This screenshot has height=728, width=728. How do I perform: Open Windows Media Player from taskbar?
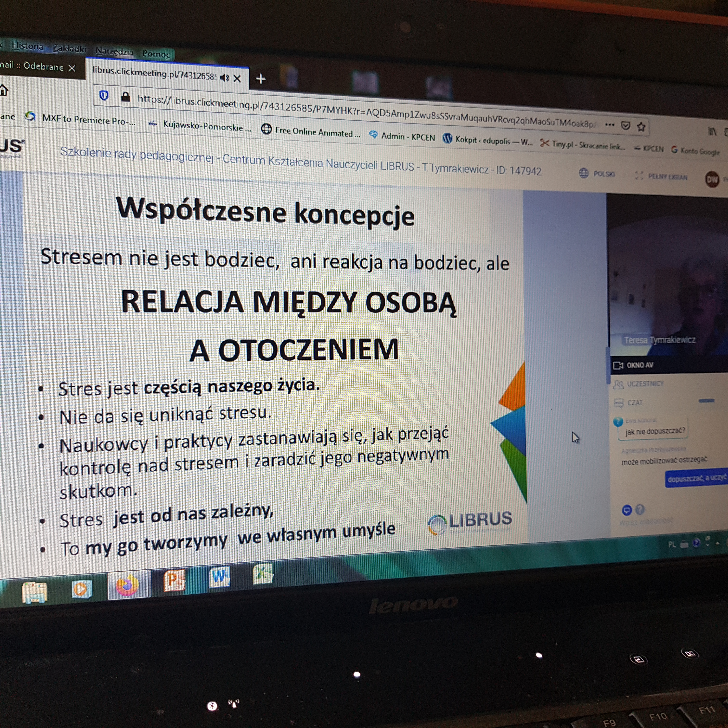(x=81, y=589)
